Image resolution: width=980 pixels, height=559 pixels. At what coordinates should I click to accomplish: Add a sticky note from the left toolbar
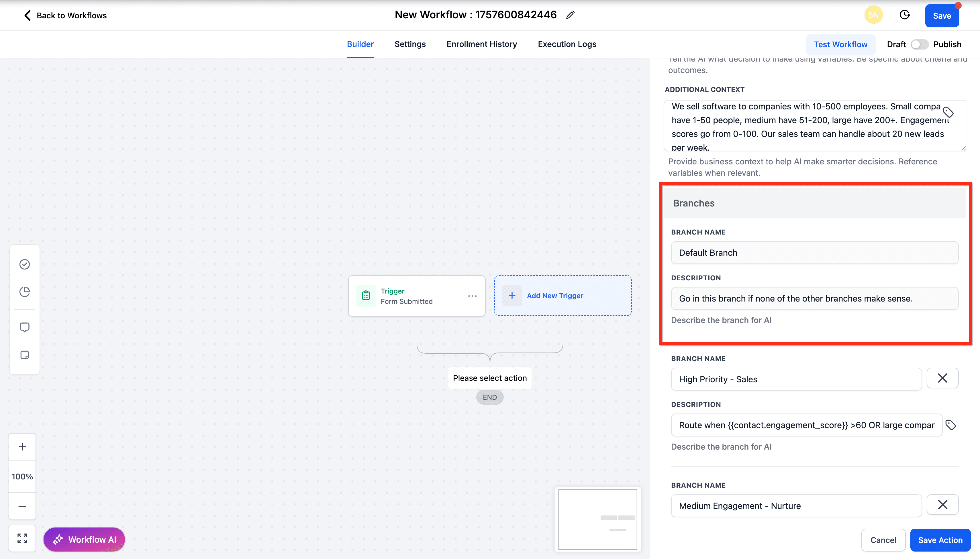(x=25, y=355)
